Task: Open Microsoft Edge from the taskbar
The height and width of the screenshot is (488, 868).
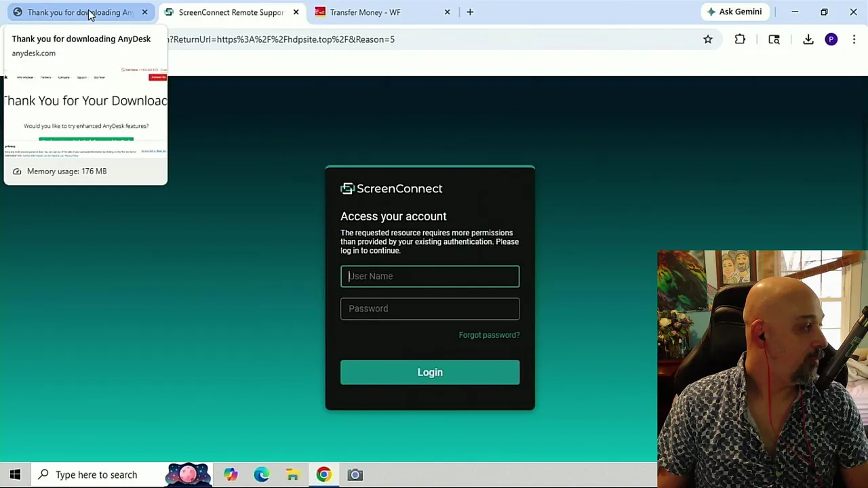Action: (x=262, y=474)
